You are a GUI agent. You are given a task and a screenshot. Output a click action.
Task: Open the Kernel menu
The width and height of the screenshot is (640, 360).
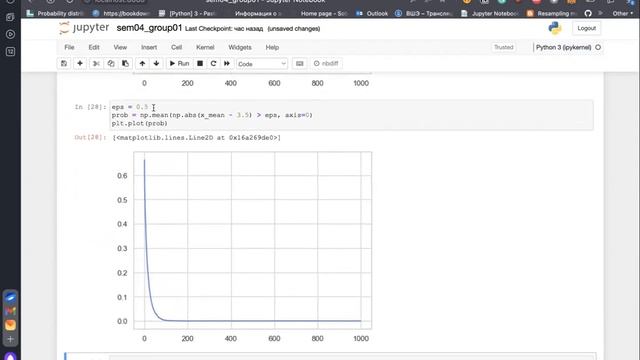pos(205,47)
